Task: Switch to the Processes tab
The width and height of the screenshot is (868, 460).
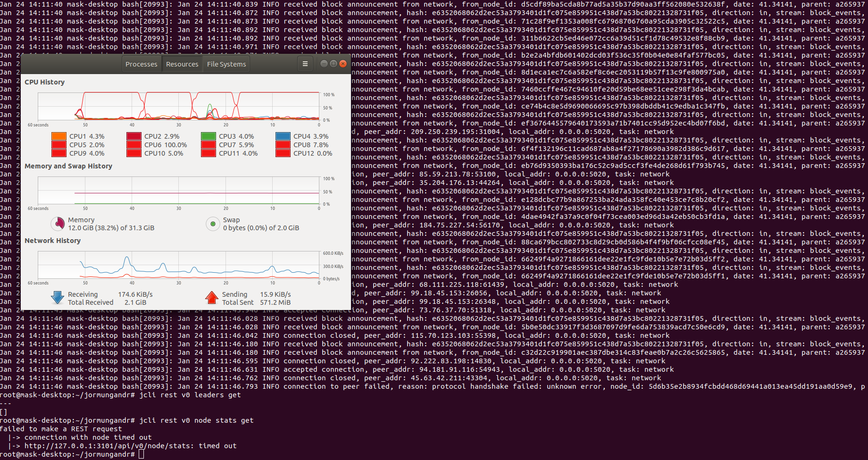Action: pos(141,64)
